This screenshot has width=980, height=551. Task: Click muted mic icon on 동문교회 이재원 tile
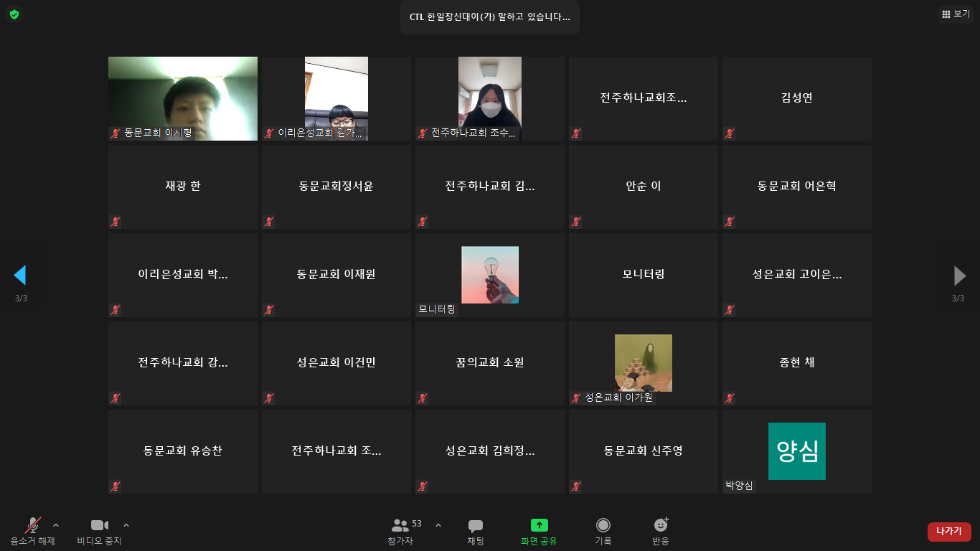coord(269,310)
